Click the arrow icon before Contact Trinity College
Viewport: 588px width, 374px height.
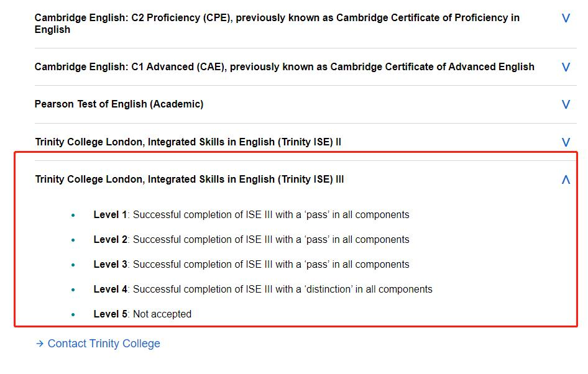39,344
